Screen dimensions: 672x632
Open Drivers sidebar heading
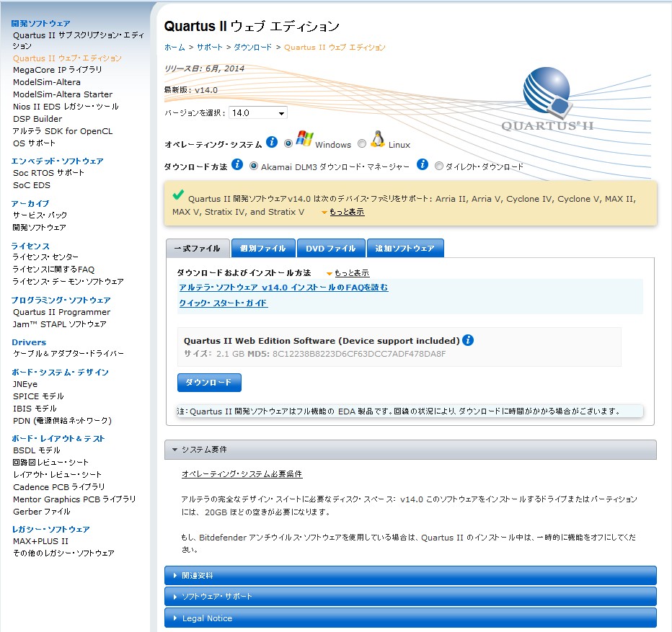(29, 342)
